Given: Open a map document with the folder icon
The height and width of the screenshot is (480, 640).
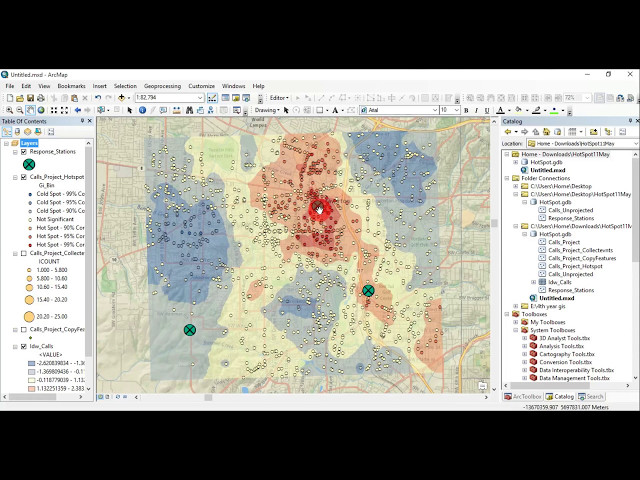Looking at the screenshot, I should (20, 98).
